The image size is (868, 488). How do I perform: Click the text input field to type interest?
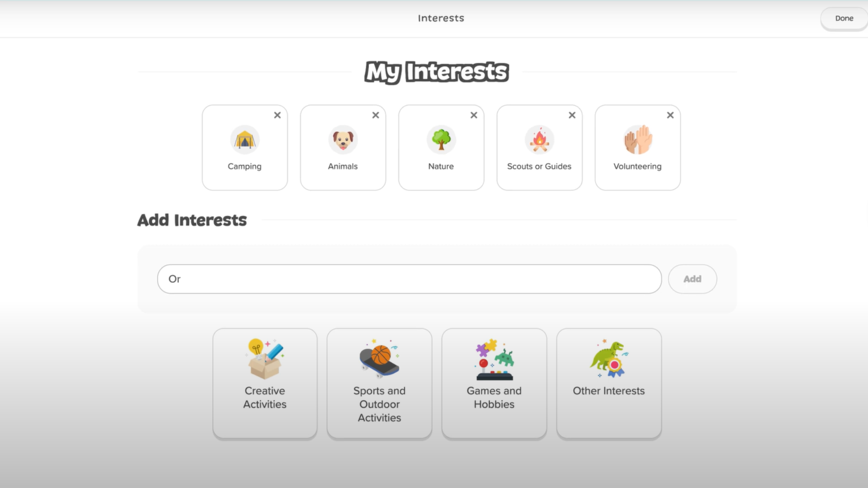pyautogui.click(x=410, y=279)
